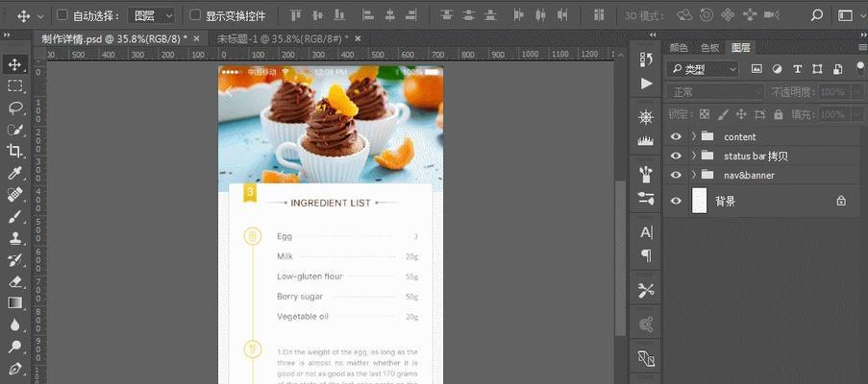Filter layers by pixel layer type
The image size is (868, 384).
click(x=756, y=69)
